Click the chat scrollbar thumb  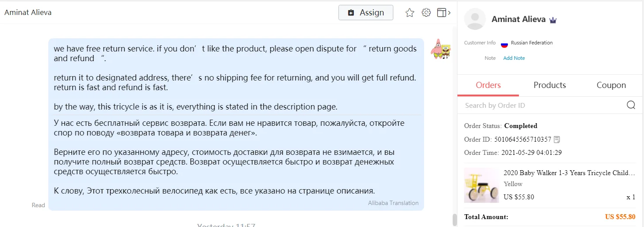(x=454, y=220)
